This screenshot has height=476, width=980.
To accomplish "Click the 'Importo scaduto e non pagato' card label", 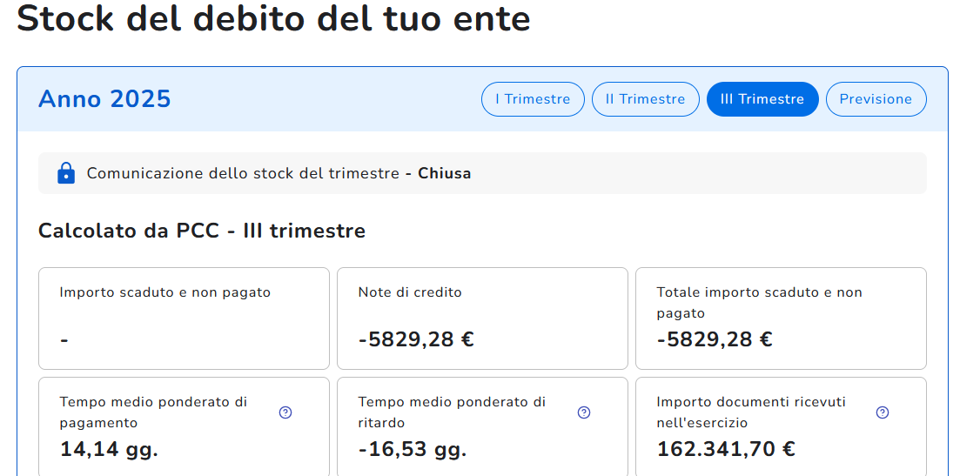I will 165,292.
